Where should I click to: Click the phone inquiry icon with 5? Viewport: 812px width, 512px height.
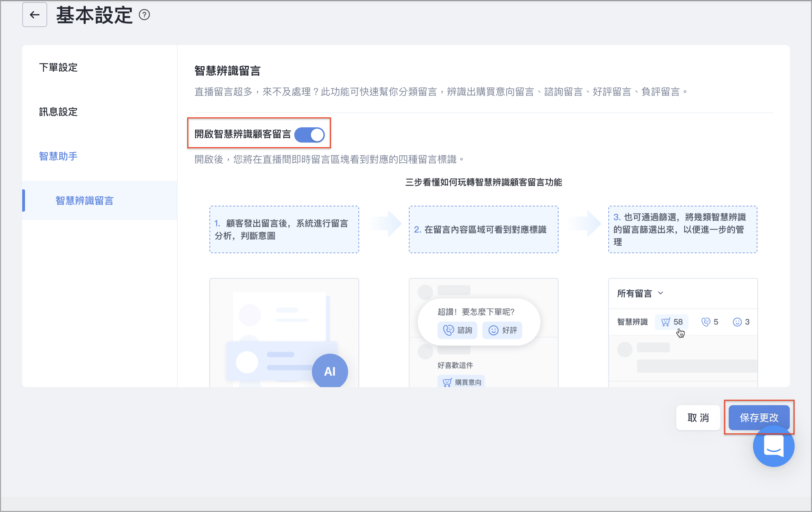click(710, 322)
